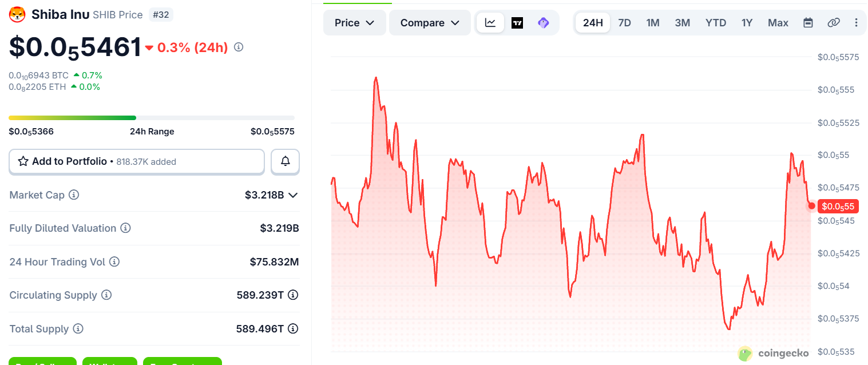The width and height of the screenshot is (868, 365).
Task: Open Total Supply label info icon
Action: click(78, 328)
